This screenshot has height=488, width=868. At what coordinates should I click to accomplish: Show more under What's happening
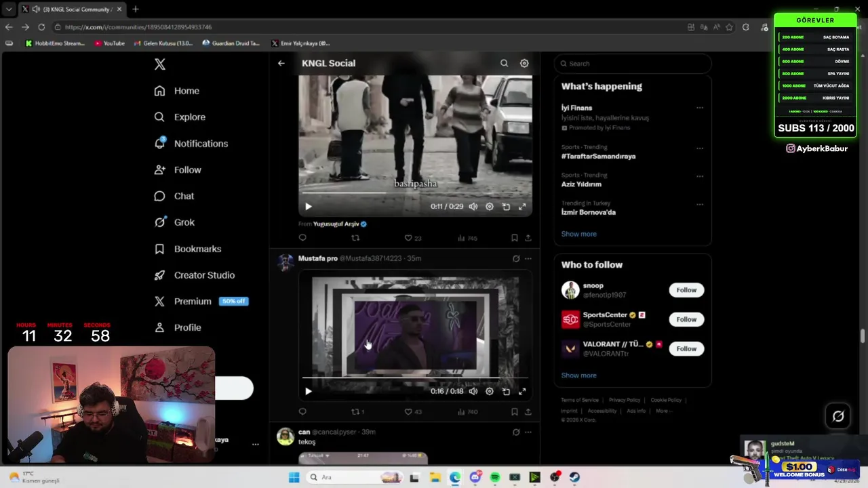[578, 234]
